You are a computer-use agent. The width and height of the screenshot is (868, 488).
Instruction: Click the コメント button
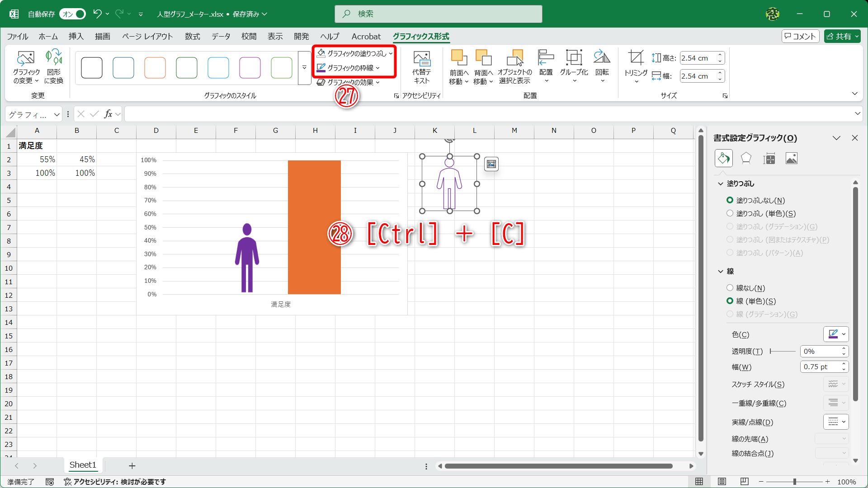800,36
